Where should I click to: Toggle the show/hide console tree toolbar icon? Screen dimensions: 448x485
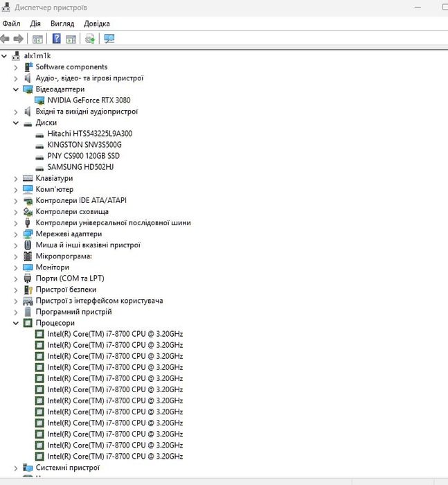[x=37, y=39]
